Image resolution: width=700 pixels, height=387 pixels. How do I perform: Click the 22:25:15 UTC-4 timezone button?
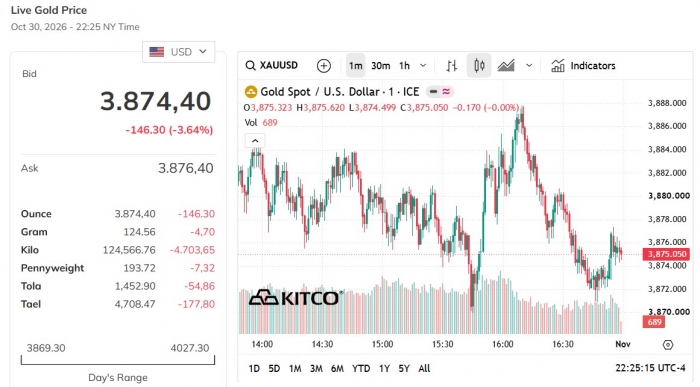pyautogui.click(x=650, y=368)
